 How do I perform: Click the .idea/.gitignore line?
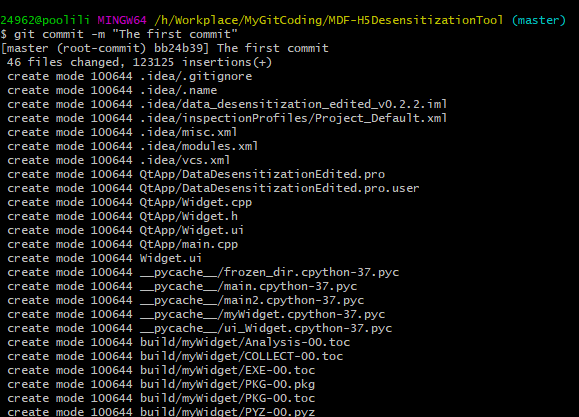(130, 76)
